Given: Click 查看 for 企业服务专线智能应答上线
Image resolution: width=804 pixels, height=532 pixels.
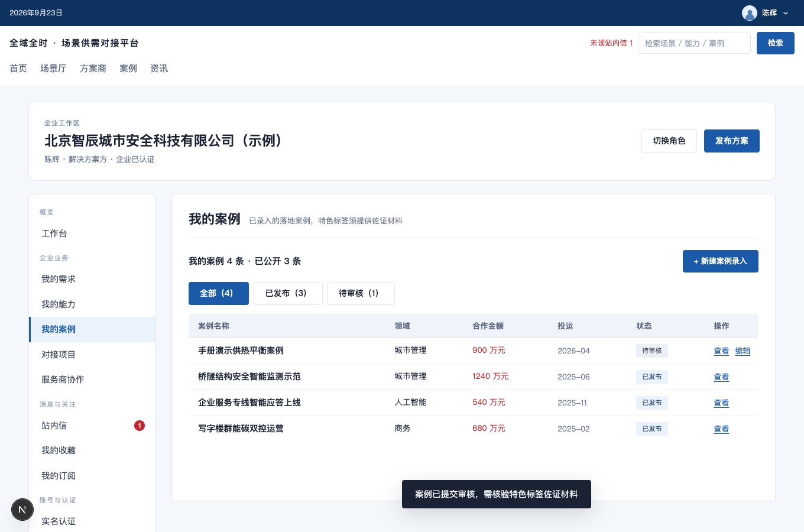Looking at the screenshot, I should [721, 403].
